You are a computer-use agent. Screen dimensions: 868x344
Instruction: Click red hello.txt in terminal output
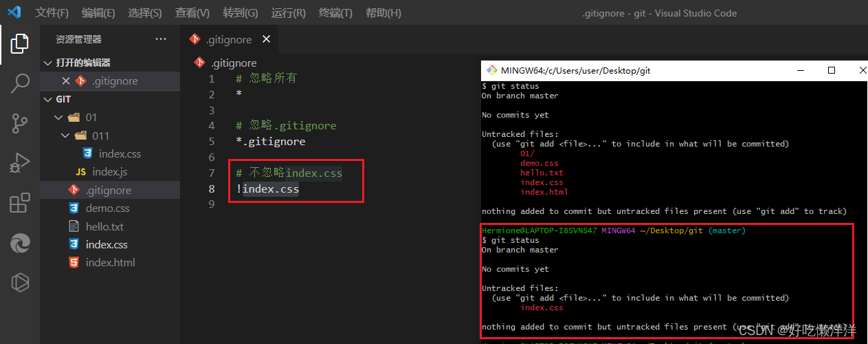542,173
